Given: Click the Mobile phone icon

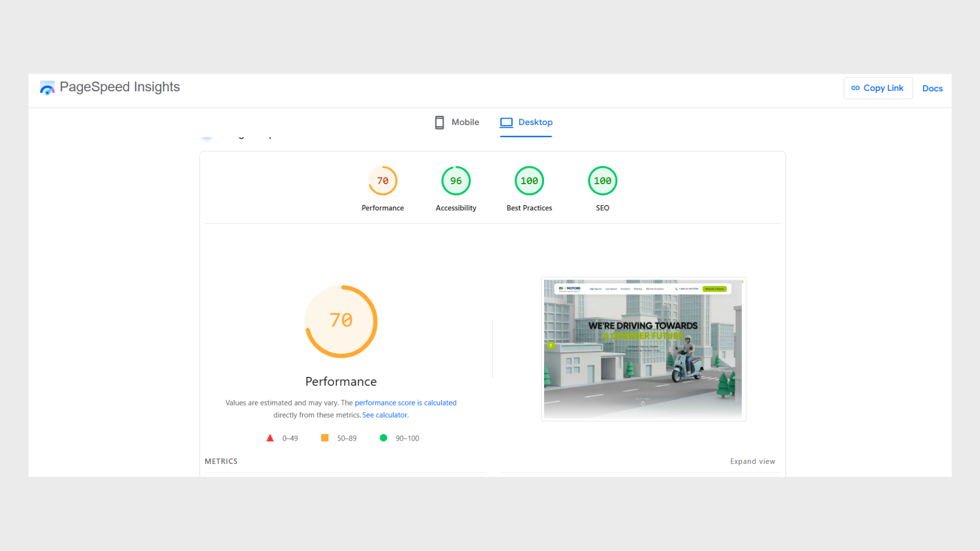Looking at the screenshot, I should point(439,122).
